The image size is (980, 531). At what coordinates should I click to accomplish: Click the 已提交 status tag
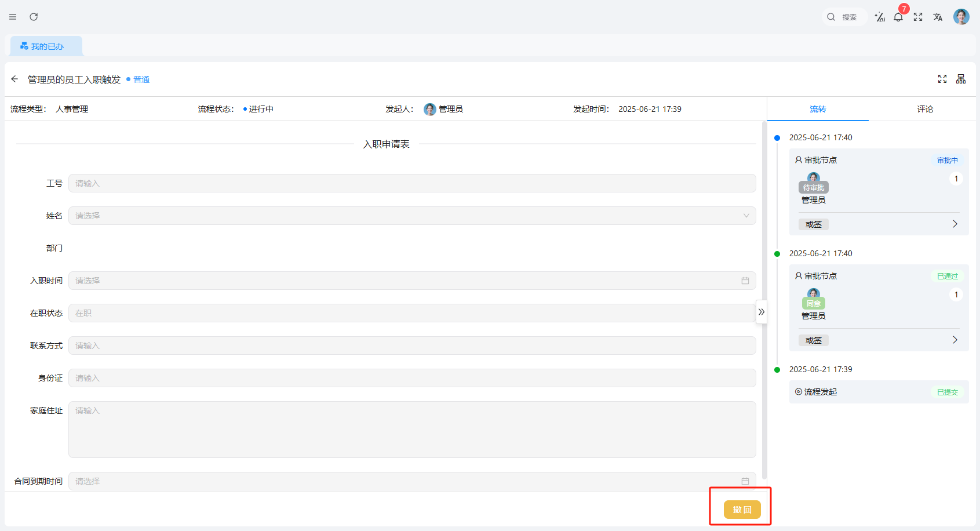coord(948,392)
